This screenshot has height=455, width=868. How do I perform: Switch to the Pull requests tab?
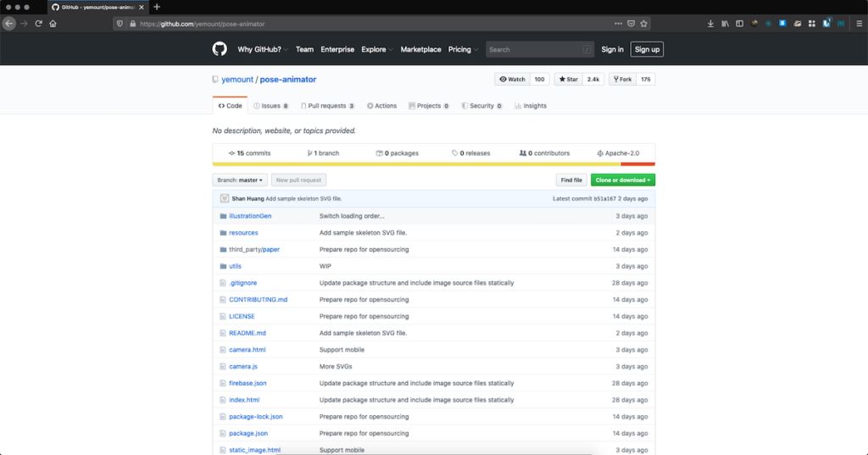click(326, 106)
